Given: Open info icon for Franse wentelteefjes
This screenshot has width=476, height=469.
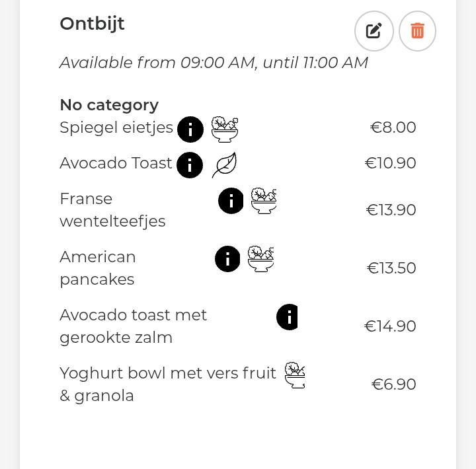Looking at the screenshot, I should coord(231,201).
